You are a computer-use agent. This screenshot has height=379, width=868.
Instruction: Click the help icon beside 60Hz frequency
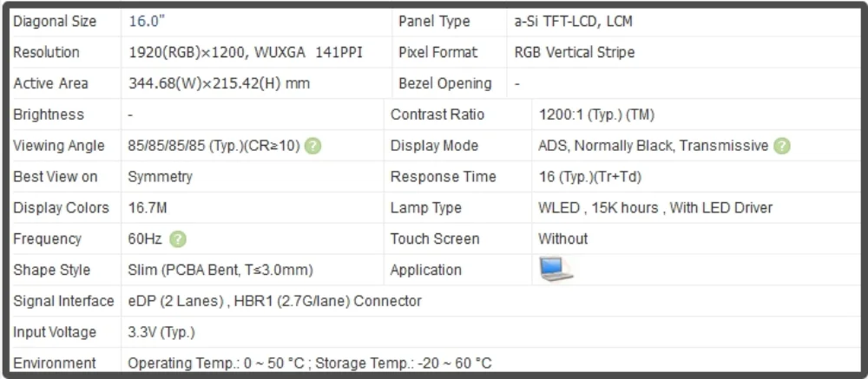point(178,239)
